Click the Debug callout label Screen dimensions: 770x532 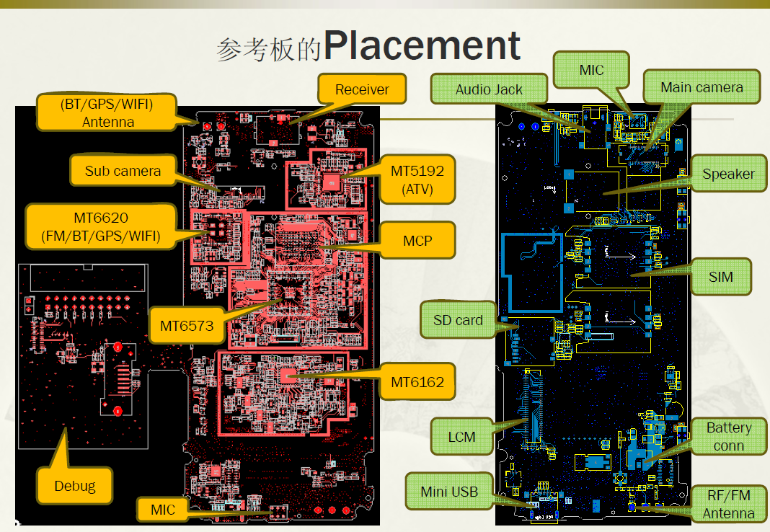pos(75,486)
